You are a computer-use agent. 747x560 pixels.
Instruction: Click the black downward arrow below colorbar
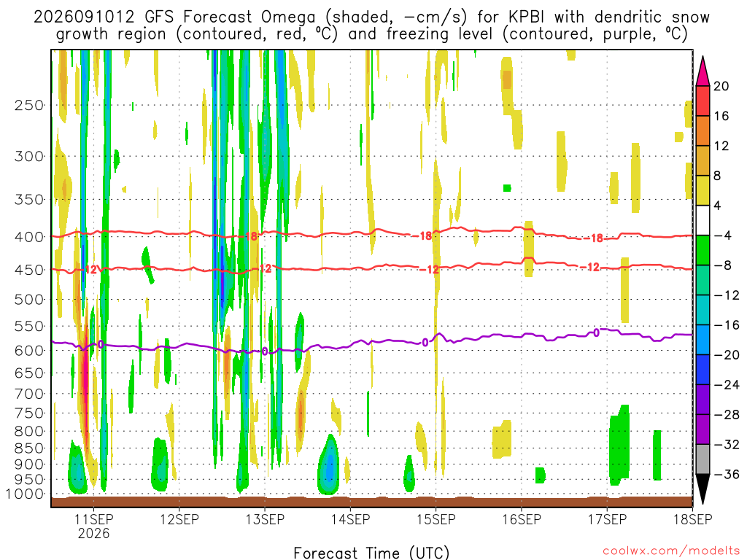[x=703, y=489]
